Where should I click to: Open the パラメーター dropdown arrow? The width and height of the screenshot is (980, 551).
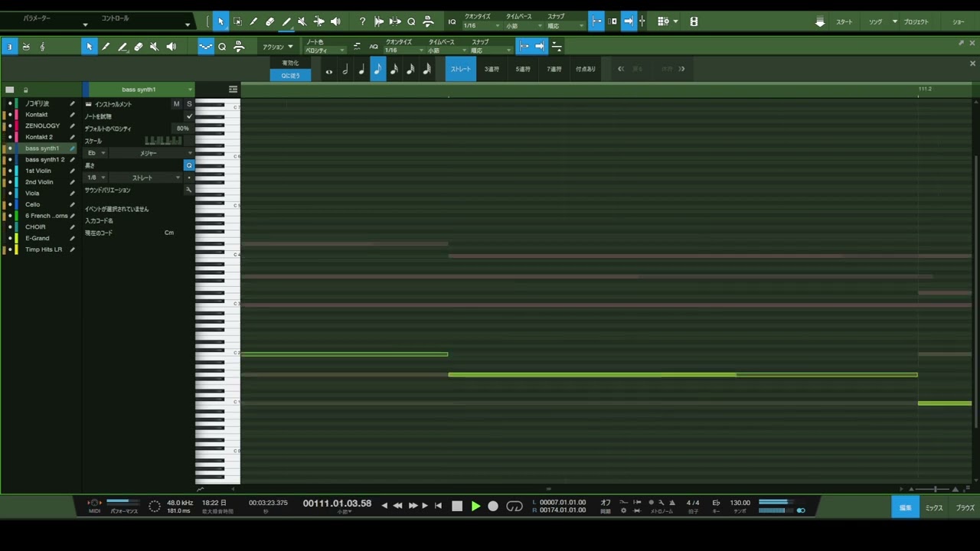coord(85,24)
